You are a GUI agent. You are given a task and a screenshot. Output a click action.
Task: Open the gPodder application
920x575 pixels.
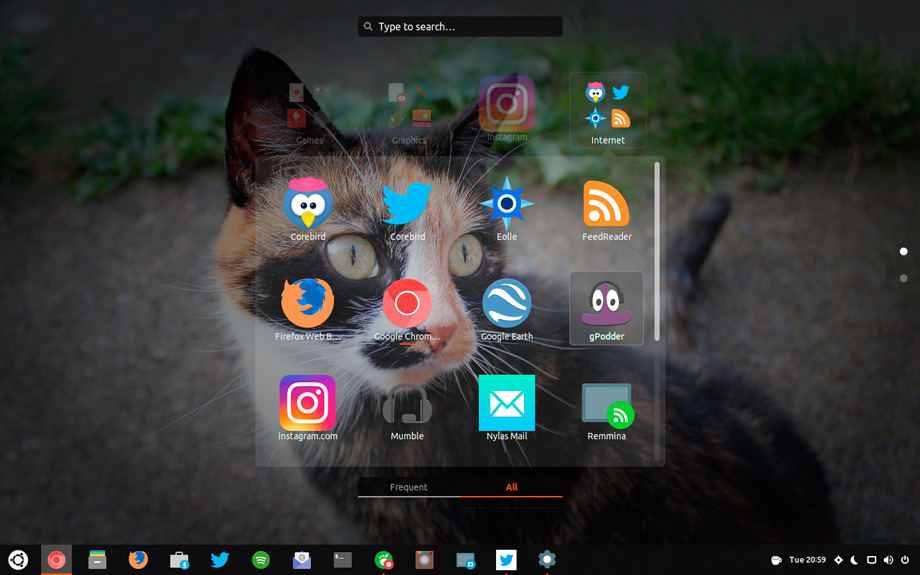606,306
